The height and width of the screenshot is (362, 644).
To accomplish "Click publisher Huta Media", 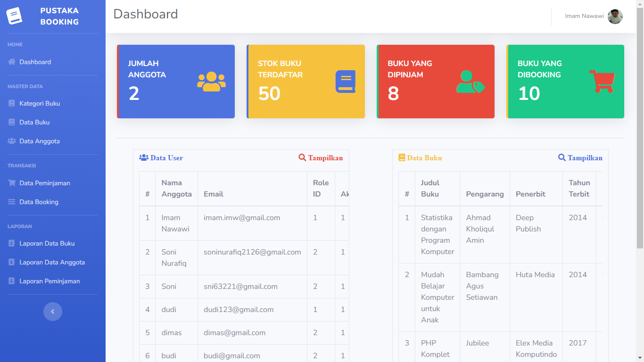I will coord(535,275).
